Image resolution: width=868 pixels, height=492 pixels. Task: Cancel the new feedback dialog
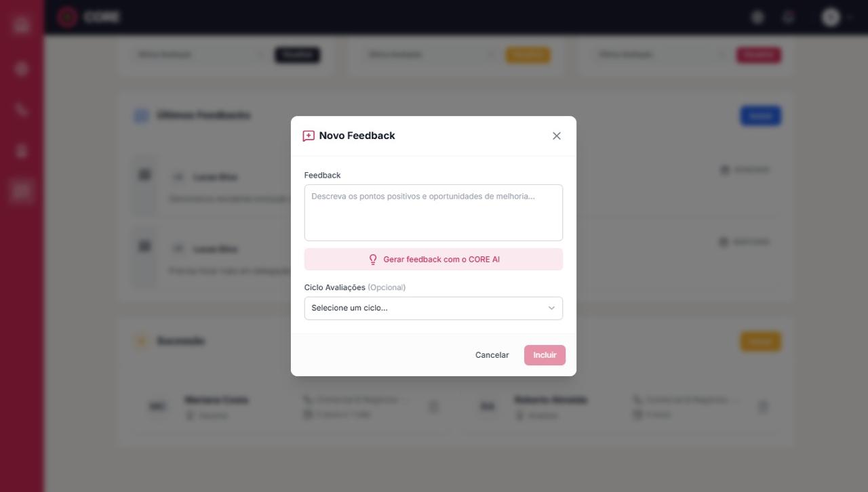(492, 355)
